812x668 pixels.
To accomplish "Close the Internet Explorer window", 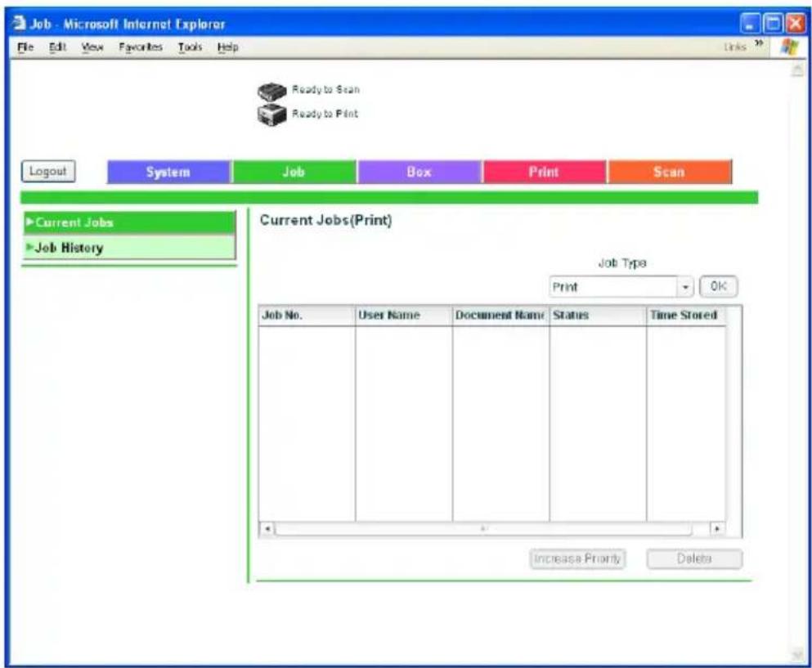I will coord(795,24).
